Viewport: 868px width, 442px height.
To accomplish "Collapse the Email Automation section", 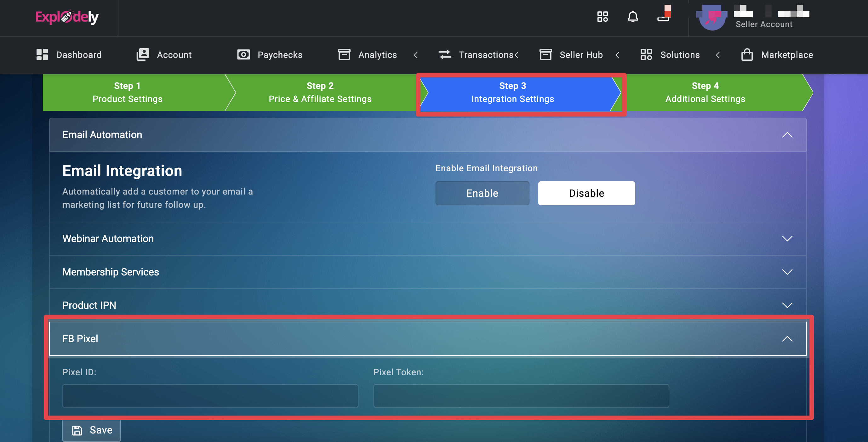I will pyautogui.click(x=787, y=135).
